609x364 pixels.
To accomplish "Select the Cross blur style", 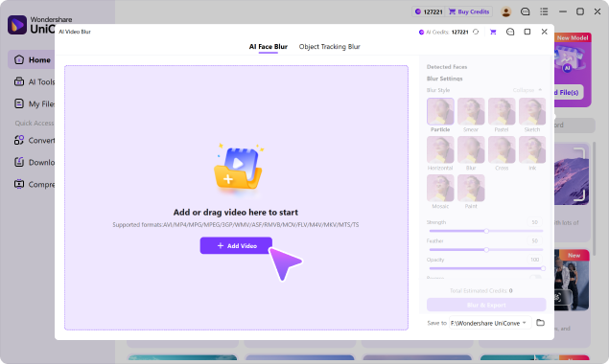I will [502, 149].
